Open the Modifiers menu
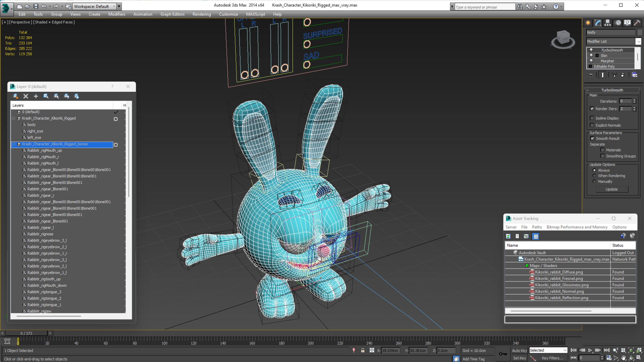This screenshot has width=644, height=362. pos(116,14)
